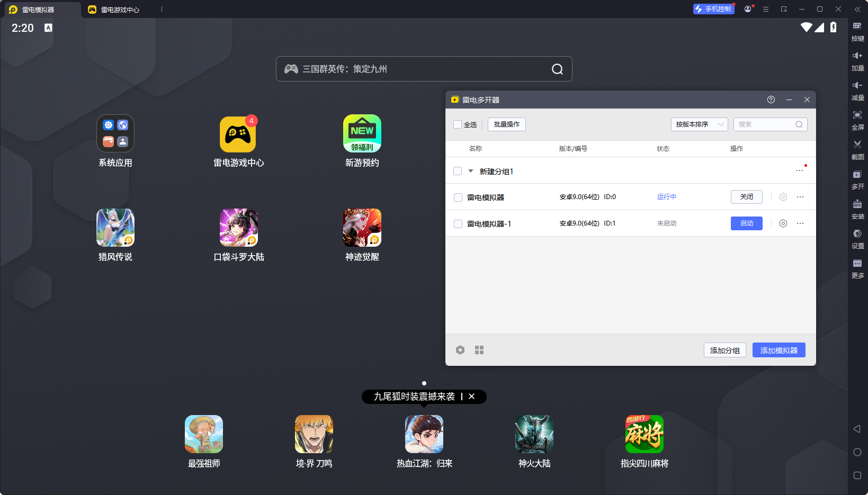Select the 新建分组1 group checkbox
Viewport: 868px width, 495px height.
[458, 171]
